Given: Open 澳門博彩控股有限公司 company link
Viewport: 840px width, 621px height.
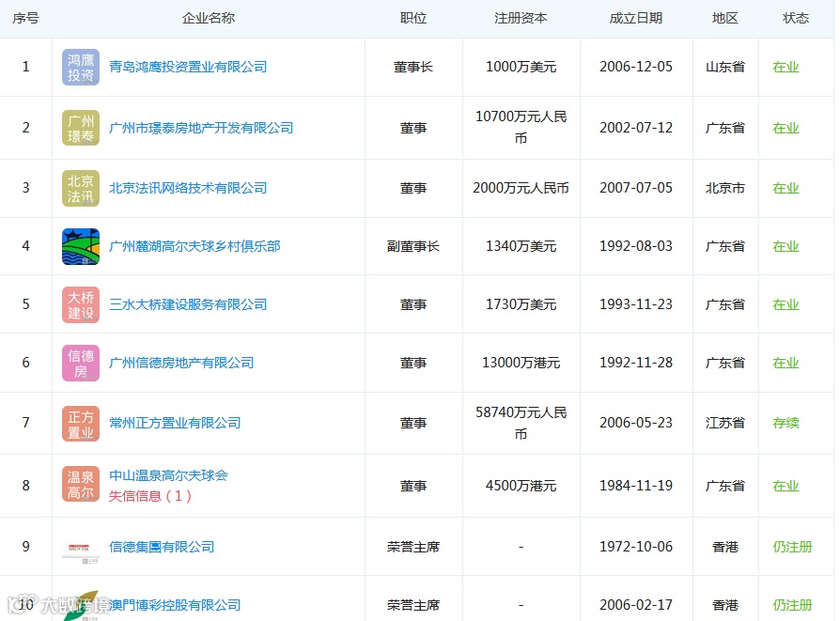Looking at the screenshot, I should coord(175,605).
